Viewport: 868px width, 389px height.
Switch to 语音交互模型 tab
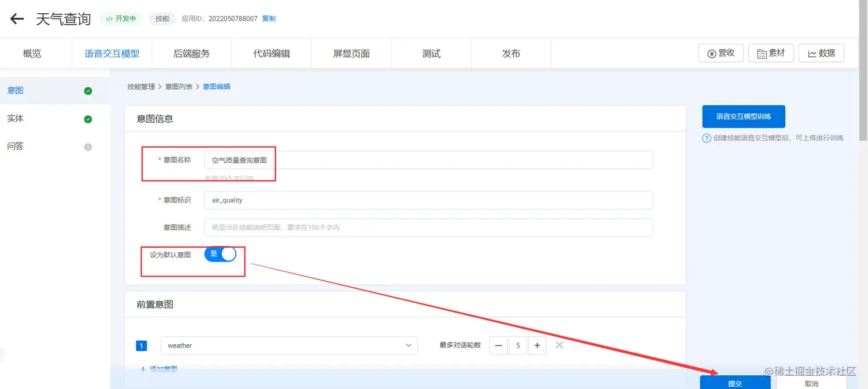tap(112, 53)
